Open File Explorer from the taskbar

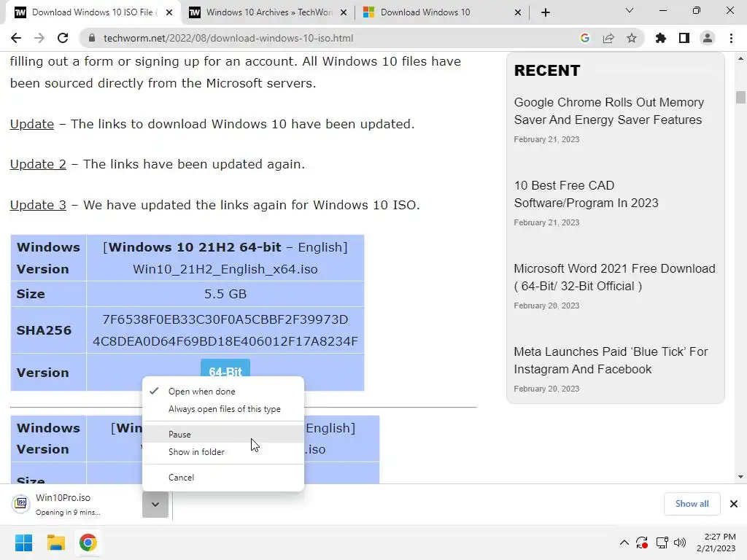[55, 542]
